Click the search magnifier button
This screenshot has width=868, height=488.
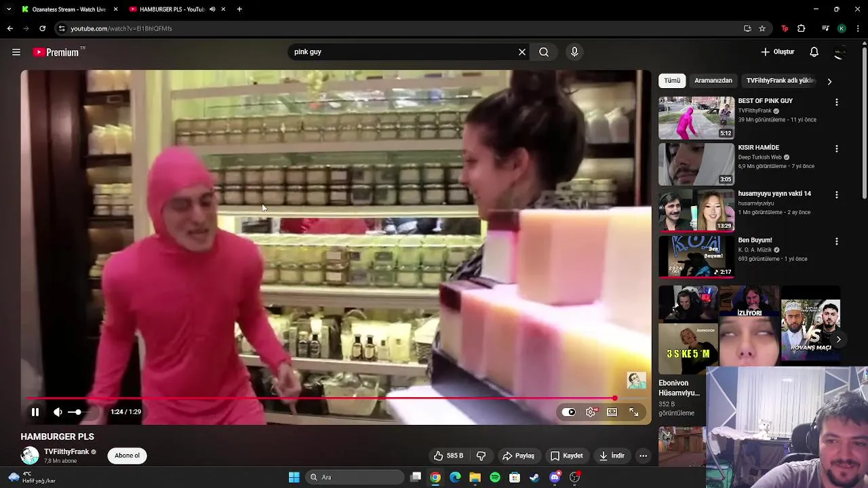544,52
